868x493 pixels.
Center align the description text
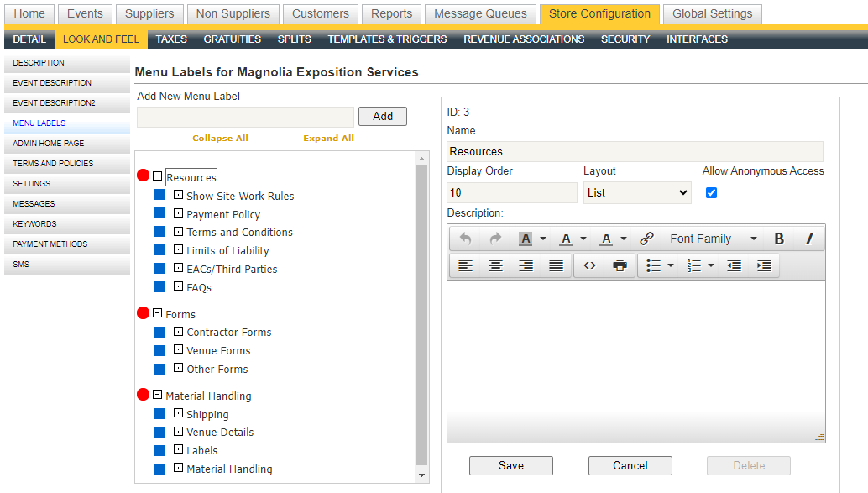tap(495, 265)
